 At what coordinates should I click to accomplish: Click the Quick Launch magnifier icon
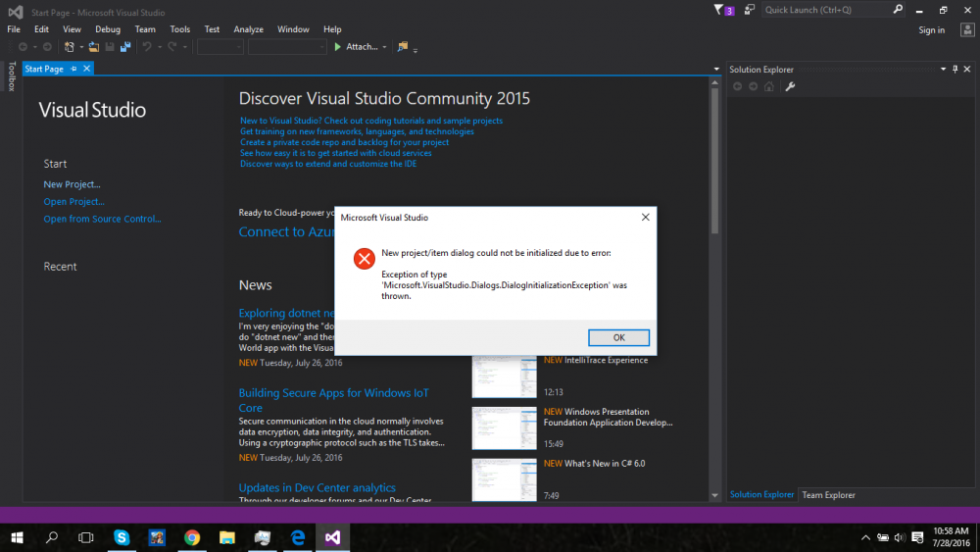point(898,10)
